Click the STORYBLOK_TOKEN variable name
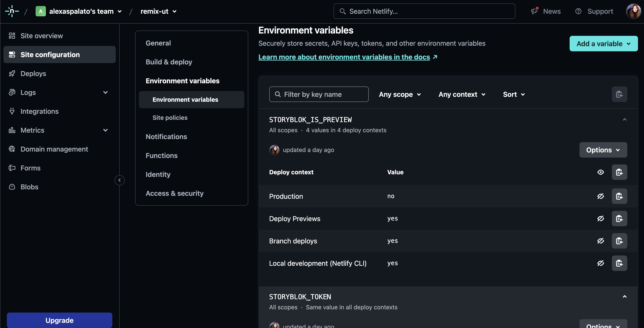The height and width of the screenshot is (328, 644). pyautogui.click(x=300, y=297)
